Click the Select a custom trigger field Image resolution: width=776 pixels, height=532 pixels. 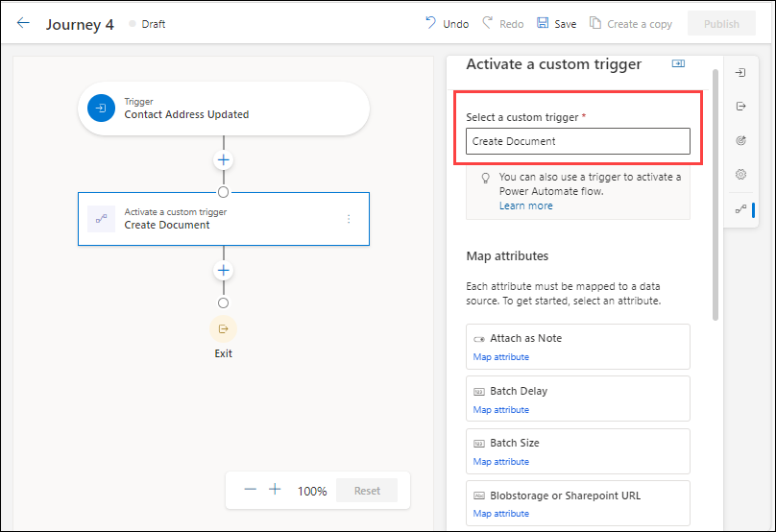[x=577, y=141]
